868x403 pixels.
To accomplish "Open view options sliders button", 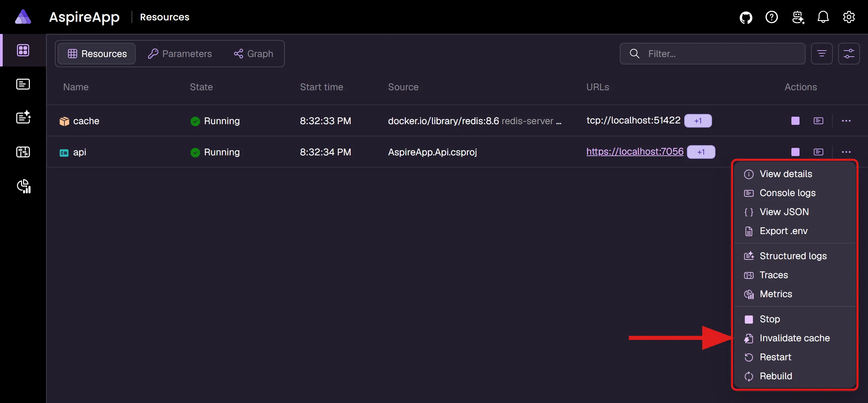I will coord(849,54).
